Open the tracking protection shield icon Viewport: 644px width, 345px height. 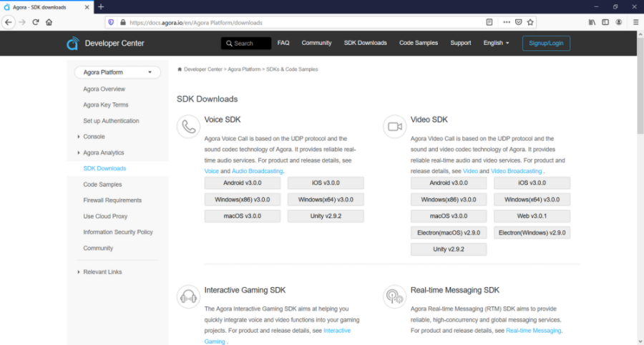(x=111, y=22)
